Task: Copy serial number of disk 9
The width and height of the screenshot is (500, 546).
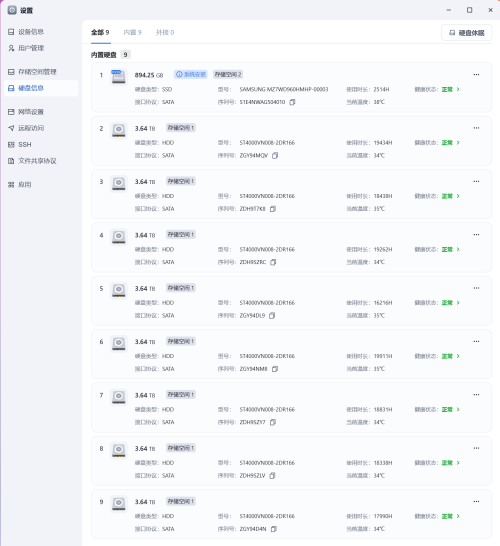Action: coord(274,529)
